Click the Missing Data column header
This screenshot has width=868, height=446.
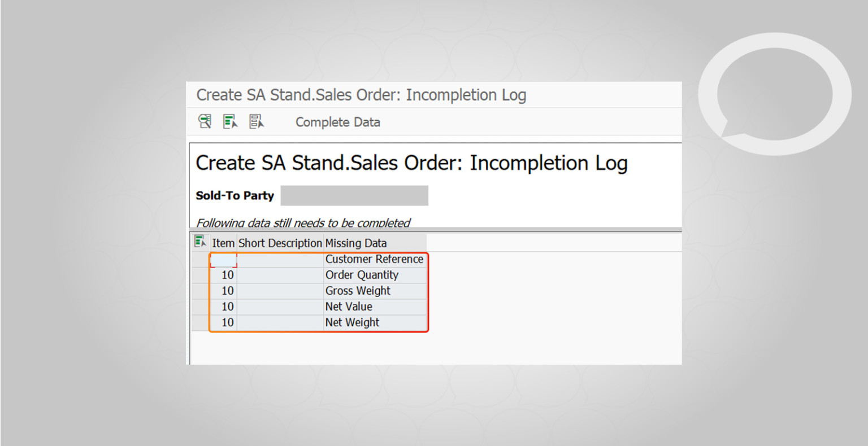[356, 243]
